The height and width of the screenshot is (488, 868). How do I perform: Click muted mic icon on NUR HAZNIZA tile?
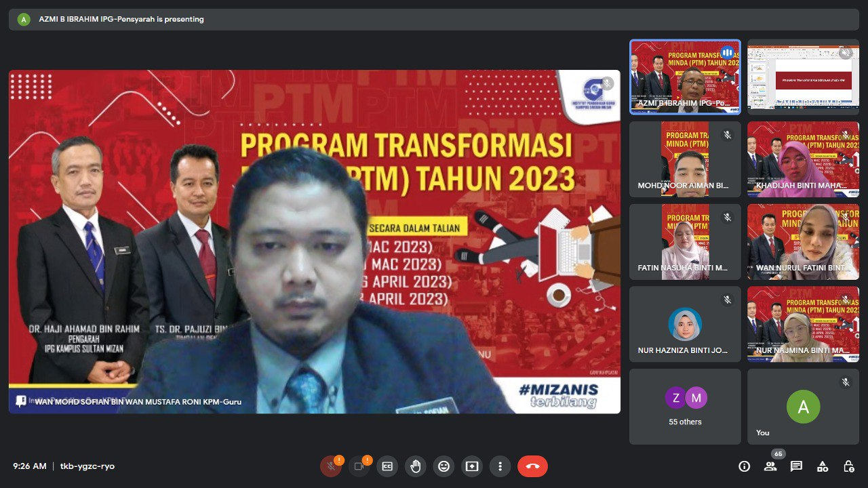pos(727,300)
